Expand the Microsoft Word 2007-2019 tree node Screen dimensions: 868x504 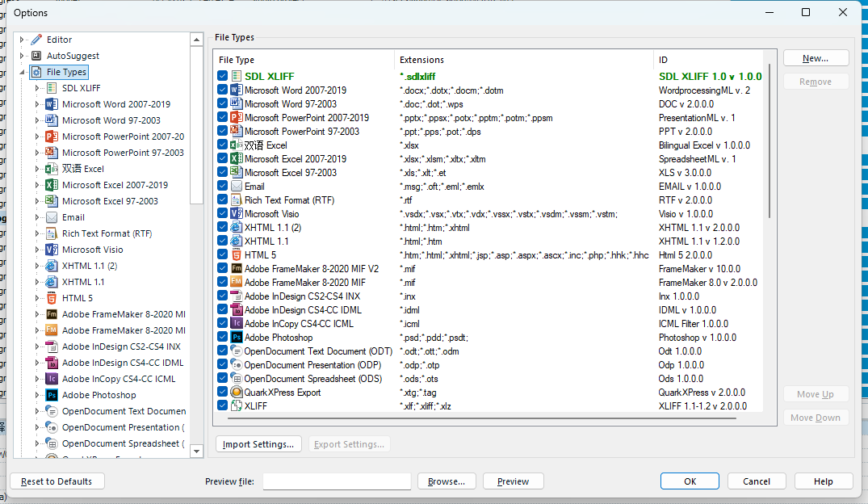(37, 104)
